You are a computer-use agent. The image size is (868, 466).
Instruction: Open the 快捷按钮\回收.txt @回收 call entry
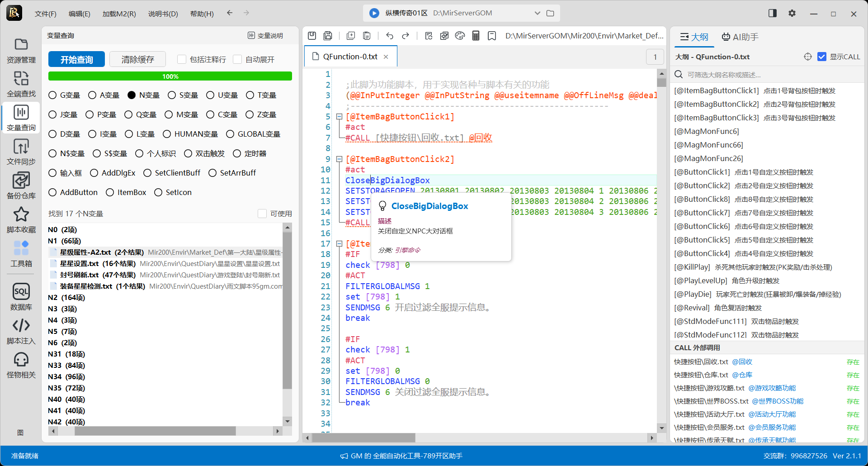[766, 362]
